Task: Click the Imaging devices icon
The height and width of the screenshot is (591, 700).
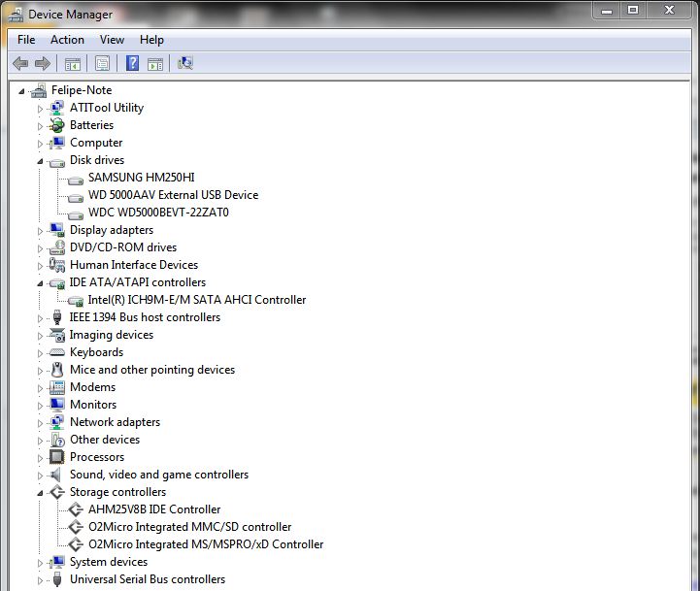Action: pyautogui.click(x=56, y=335)
